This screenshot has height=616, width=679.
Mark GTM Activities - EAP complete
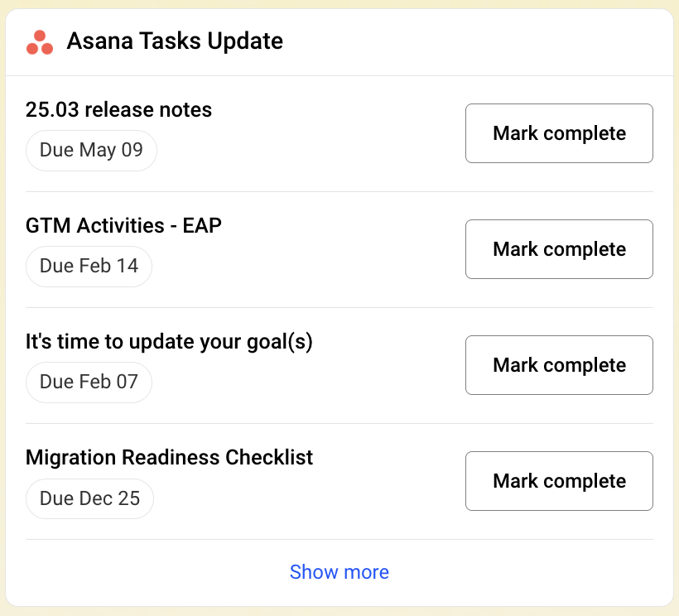[559, 249]
